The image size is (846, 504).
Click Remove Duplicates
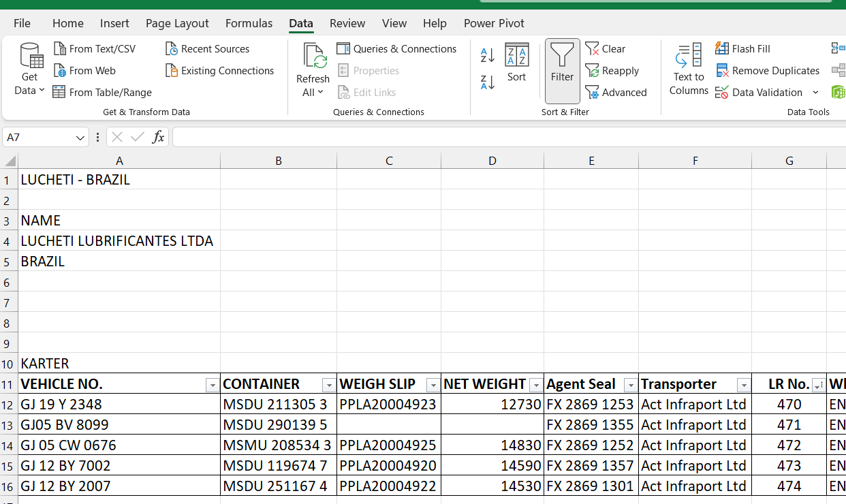(767, 71)
